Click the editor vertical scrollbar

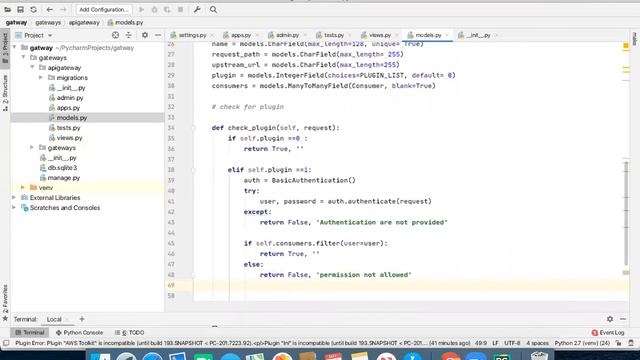tap(626, 213)
